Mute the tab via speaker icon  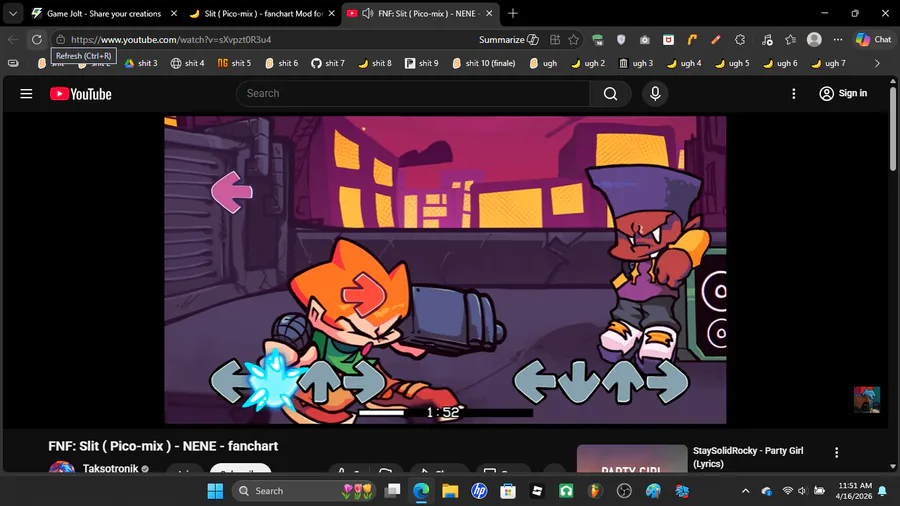pos(368,13)
